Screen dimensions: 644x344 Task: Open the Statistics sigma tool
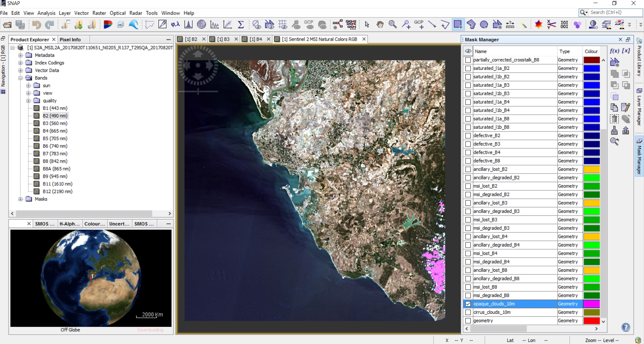coord(241,25)
